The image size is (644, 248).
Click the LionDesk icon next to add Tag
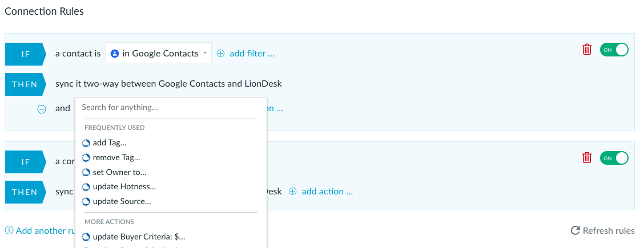pyautogui.click(x=86, y=143)
